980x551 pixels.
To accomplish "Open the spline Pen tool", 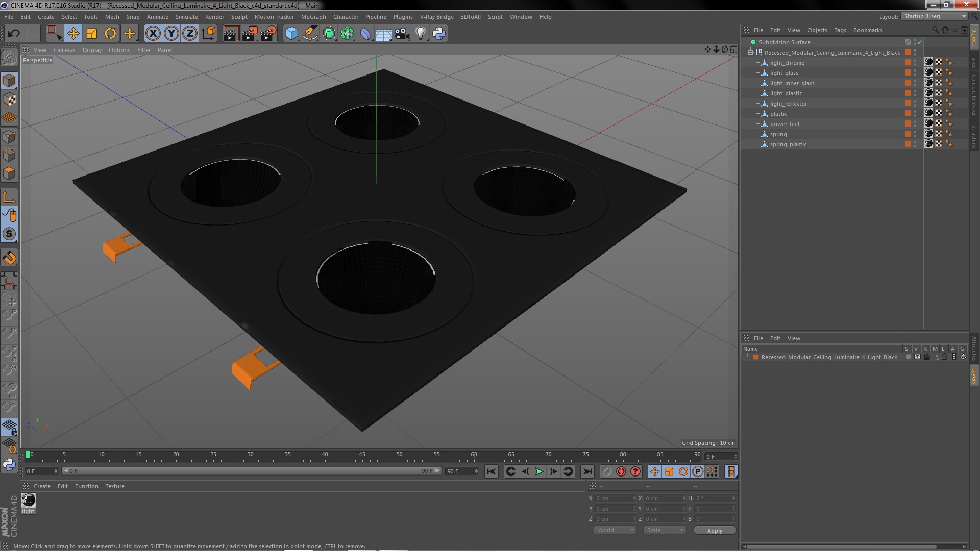I will (x=310, y=34).
